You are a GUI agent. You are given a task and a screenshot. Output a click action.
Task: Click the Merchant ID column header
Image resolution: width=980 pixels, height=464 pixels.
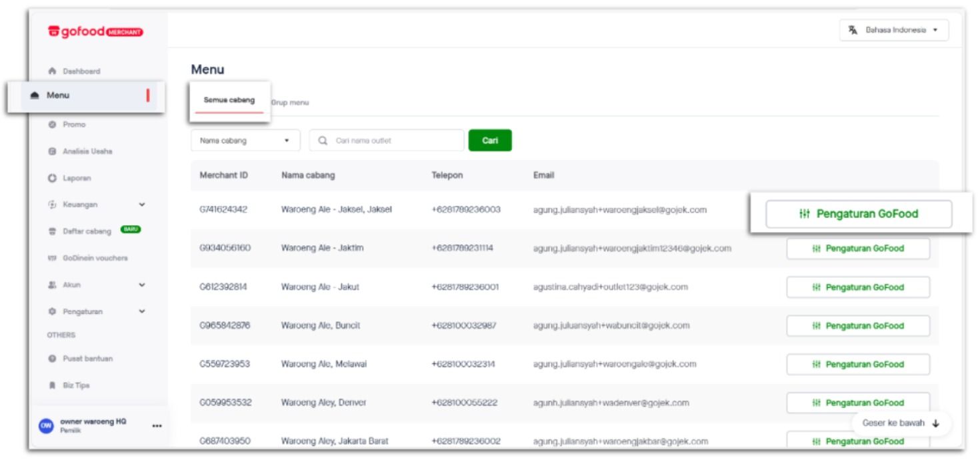(x=224, y=176)
